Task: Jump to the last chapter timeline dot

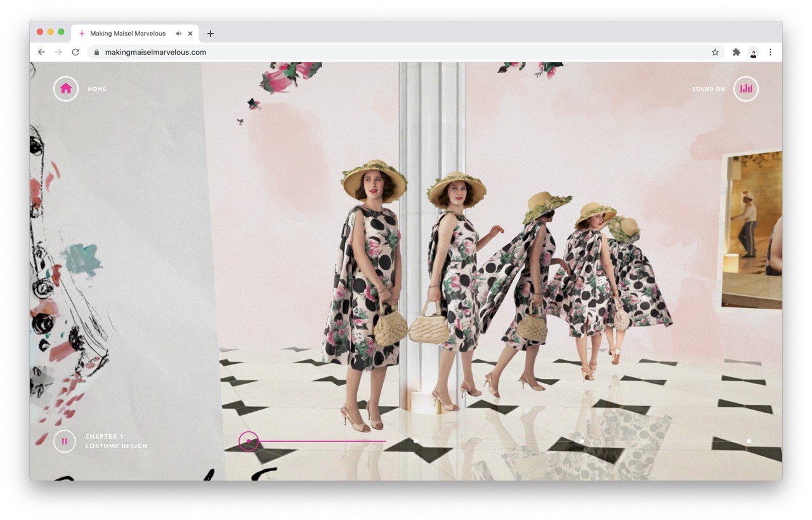Action: pyautogui.click(x=749, y=441)
